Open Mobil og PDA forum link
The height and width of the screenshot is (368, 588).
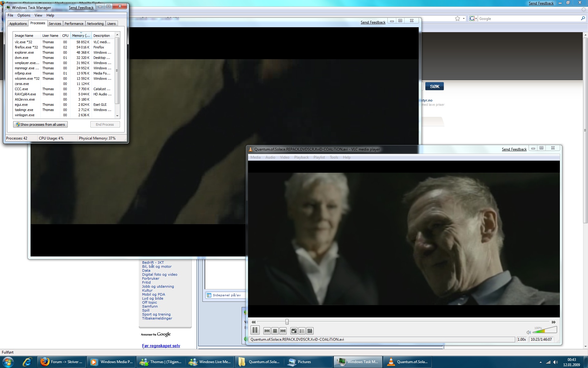(x=153, y=294)
